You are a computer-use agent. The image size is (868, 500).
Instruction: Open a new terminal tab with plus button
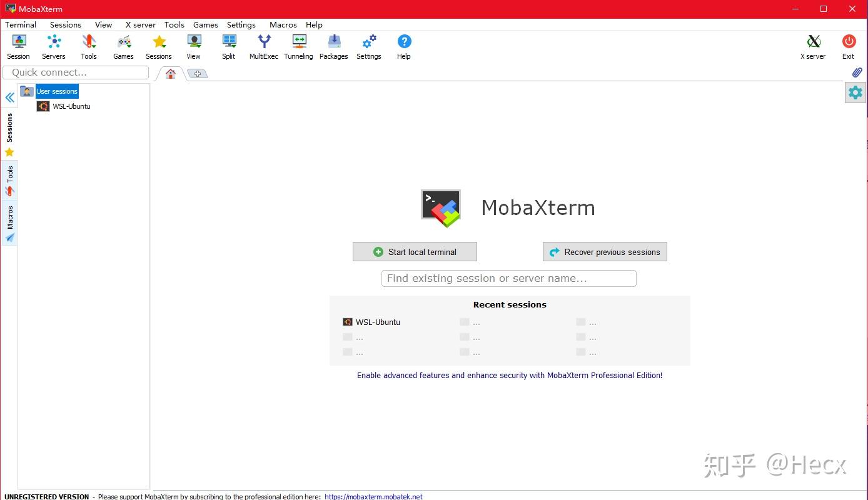[x=197, y=73]
